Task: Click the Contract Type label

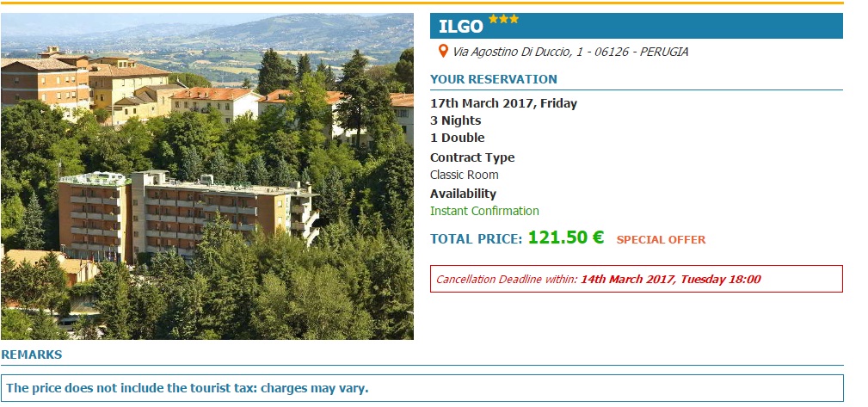Action: [472, 157]
